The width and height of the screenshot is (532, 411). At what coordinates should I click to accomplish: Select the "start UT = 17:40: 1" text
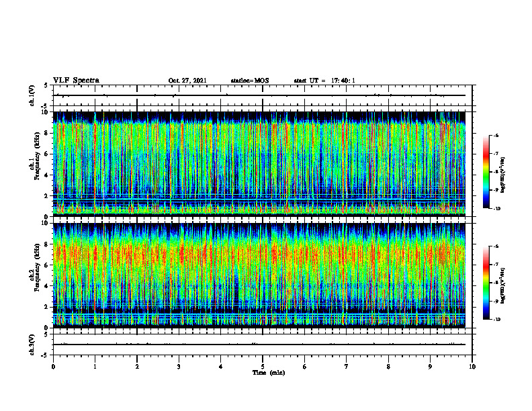(324, 81)
